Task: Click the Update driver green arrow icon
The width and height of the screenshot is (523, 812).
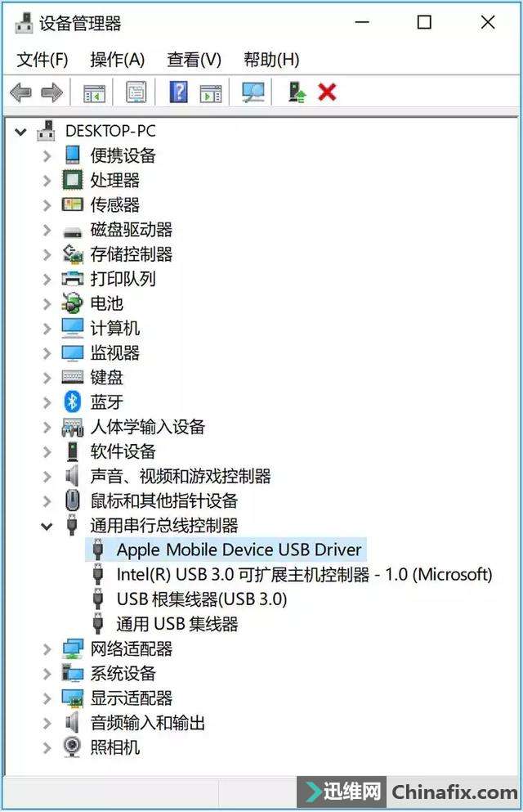Action: point(297,92)
